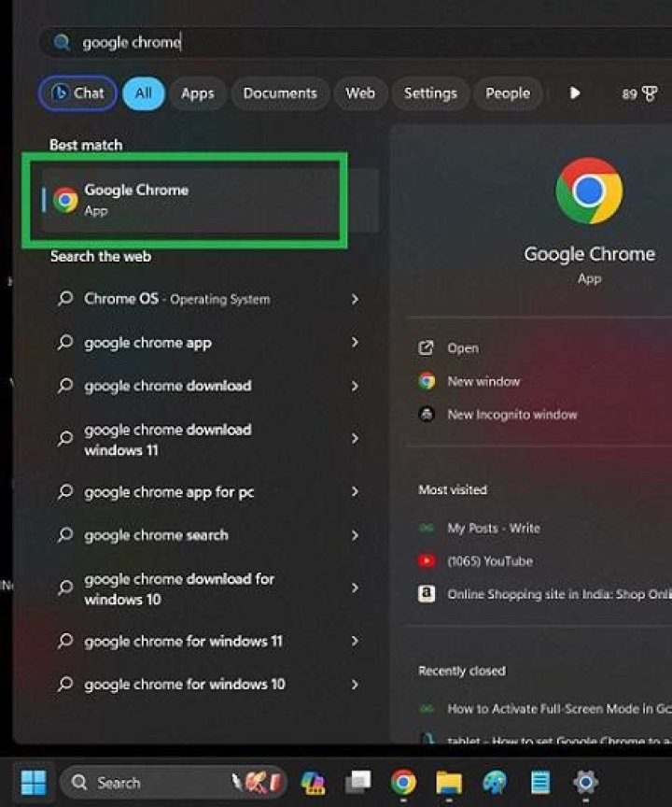Open the Google Chrome best match result

tap(209, 200)
